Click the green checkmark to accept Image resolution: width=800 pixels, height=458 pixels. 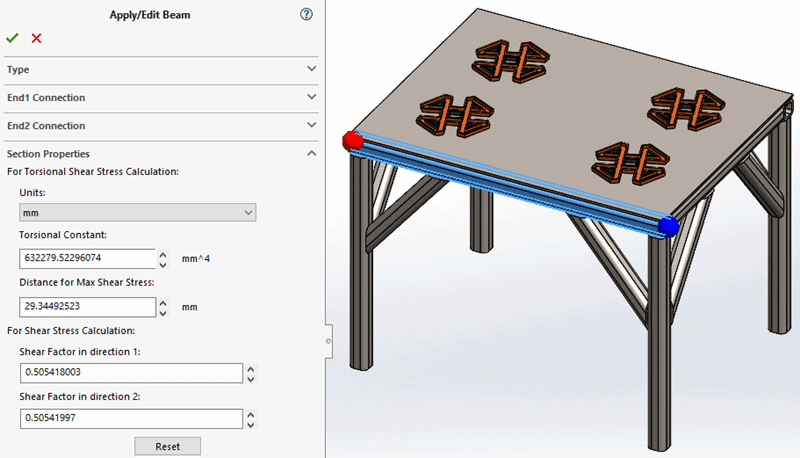click(12, 38)
